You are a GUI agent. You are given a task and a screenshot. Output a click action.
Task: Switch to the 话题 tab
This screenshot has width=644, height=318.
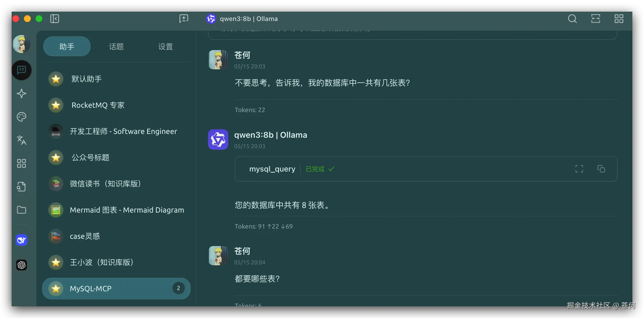tap(116, 47)
